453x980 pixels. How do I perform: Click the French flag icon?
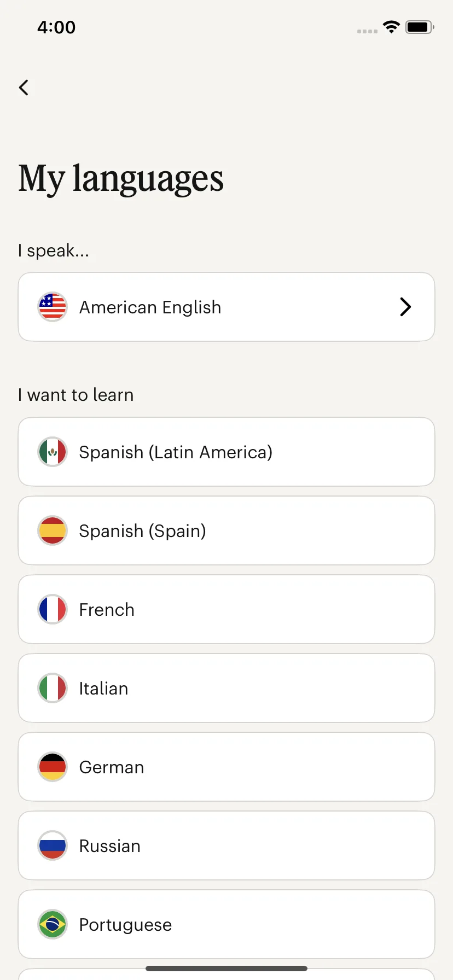pos(53,609)
